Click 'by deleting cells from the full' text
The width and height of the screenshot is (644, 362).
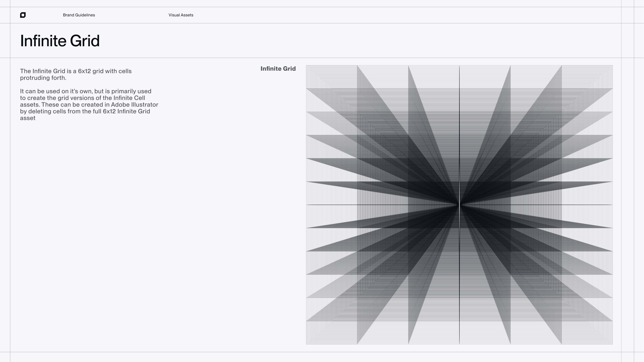(61, 111)
